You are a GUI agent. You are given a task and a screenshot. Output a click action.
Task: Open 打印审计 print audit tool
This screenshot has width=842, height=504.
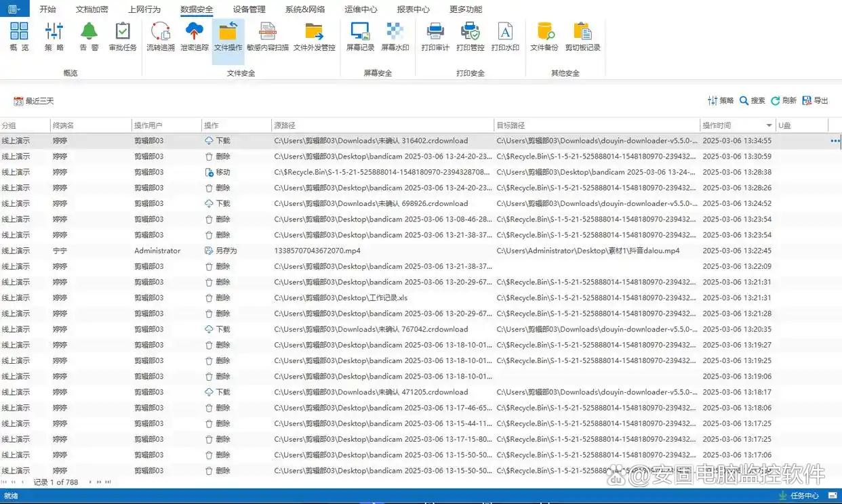tap(435, 37)
